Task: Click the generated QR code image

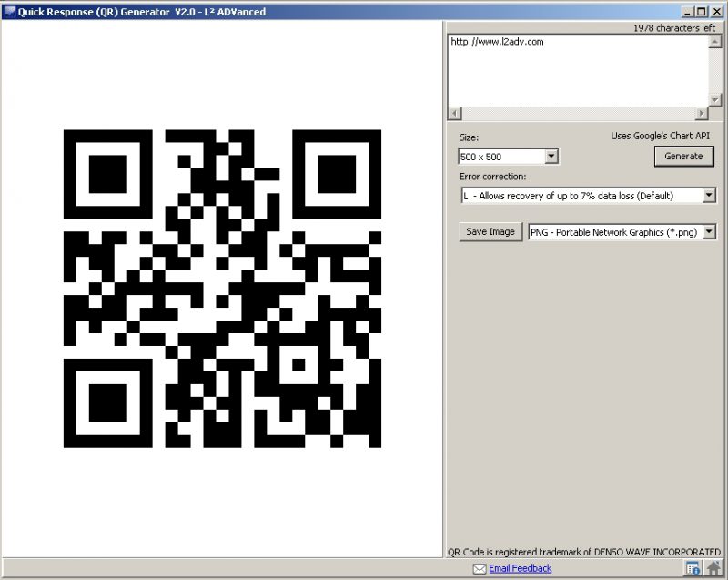Action: point(222,289)
